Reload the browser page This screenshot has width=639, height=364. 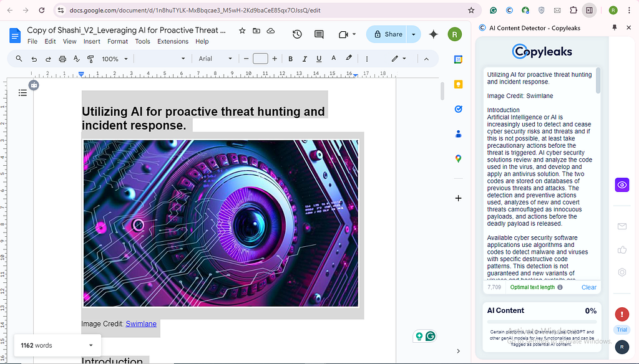(42, 10)
